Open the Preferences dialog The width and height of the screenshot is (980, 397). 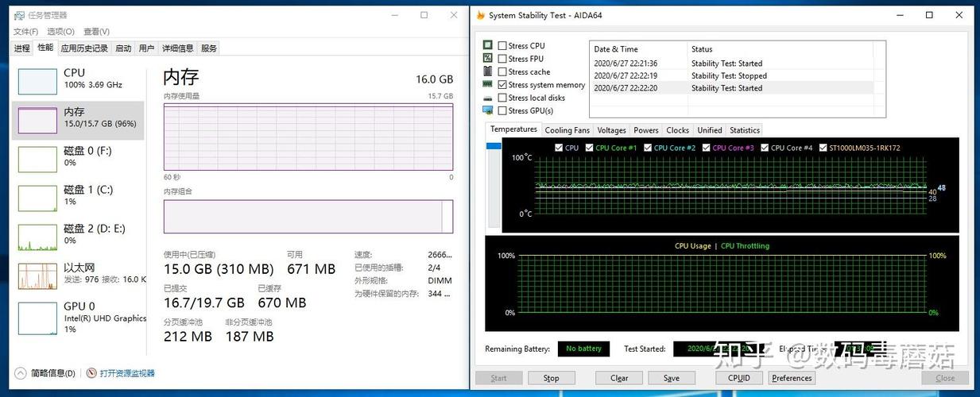[792, 378]
